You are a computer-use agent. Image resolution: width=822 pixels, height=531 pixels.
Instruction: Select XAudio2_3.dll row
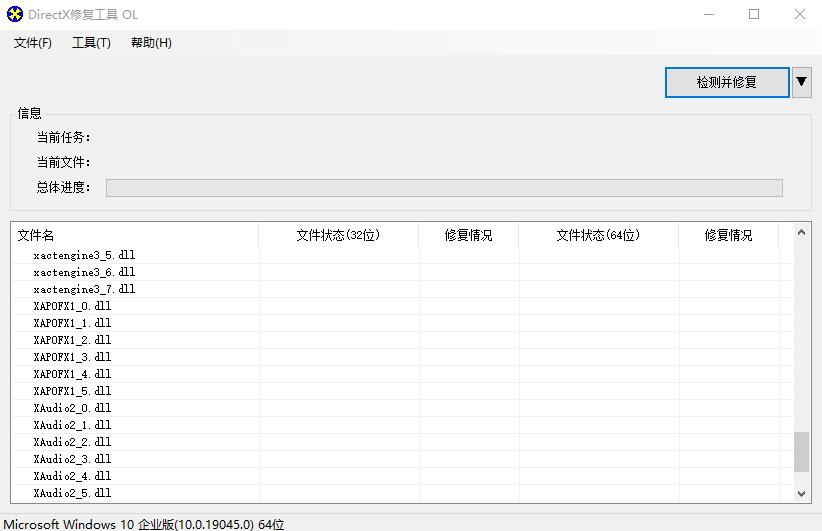[402, 459]
